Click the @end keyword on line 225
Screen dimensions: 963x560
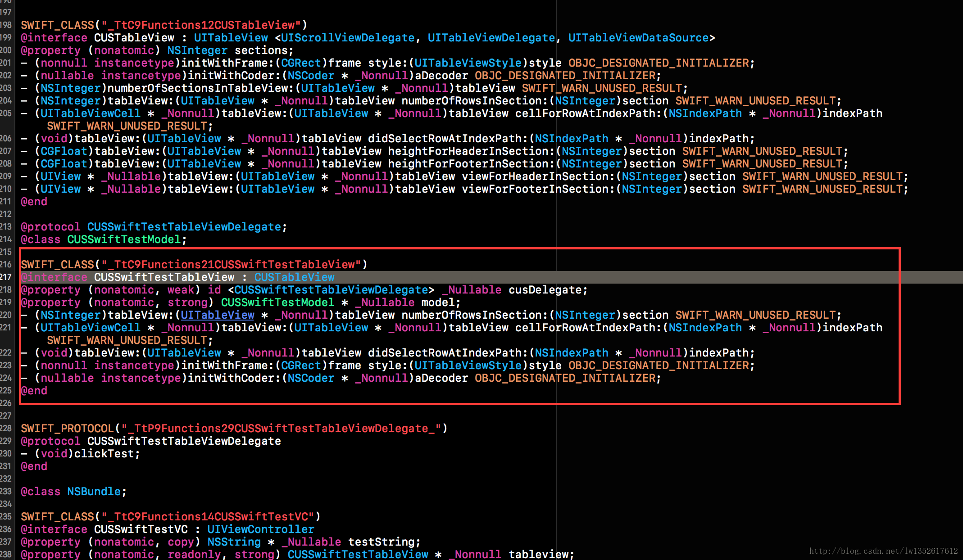[34, 391]
